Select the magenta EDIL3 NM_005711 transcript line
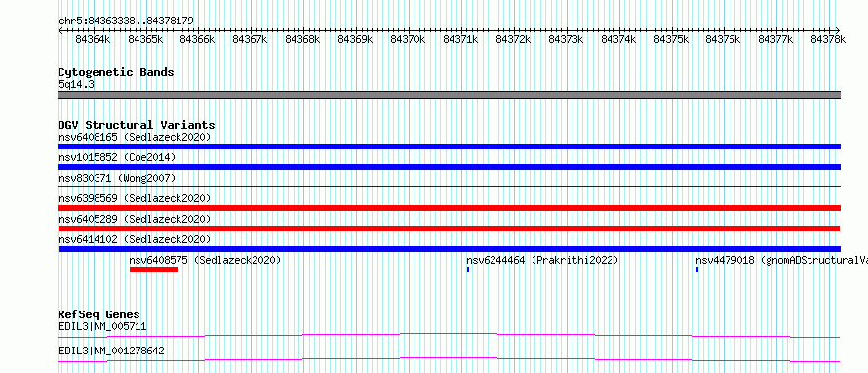The width and height of the screenshot is (868, 373). pos(449,335)
